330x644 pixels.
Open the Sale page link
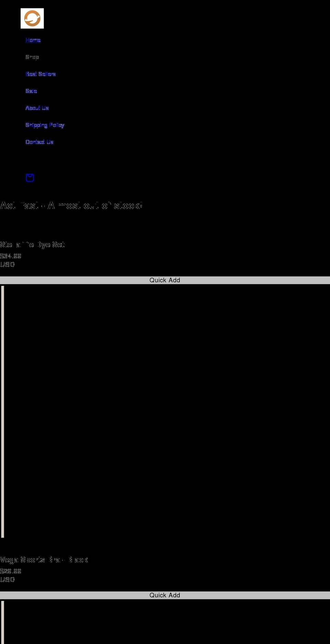(x=31, y=91)
